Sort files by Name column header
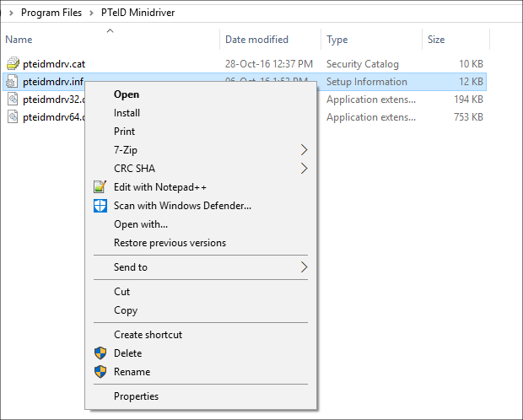This screenshot has width=523, height=420. click(19, 40)
